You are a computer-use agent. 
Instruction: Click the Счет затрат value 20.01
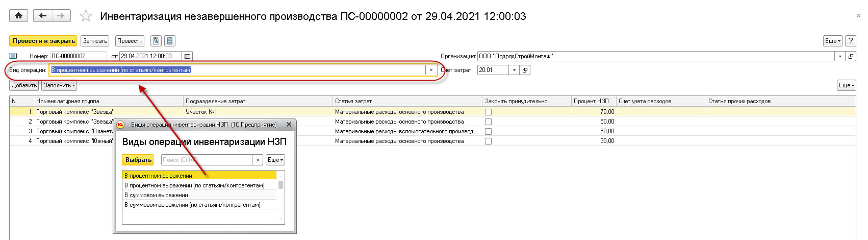click(493, 70)
